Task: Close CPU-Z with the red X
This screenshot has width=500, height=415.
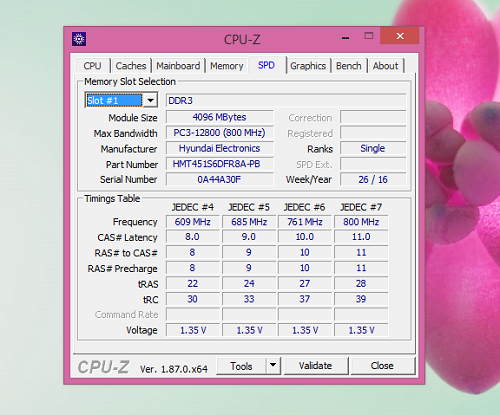Action: point(400,36)
